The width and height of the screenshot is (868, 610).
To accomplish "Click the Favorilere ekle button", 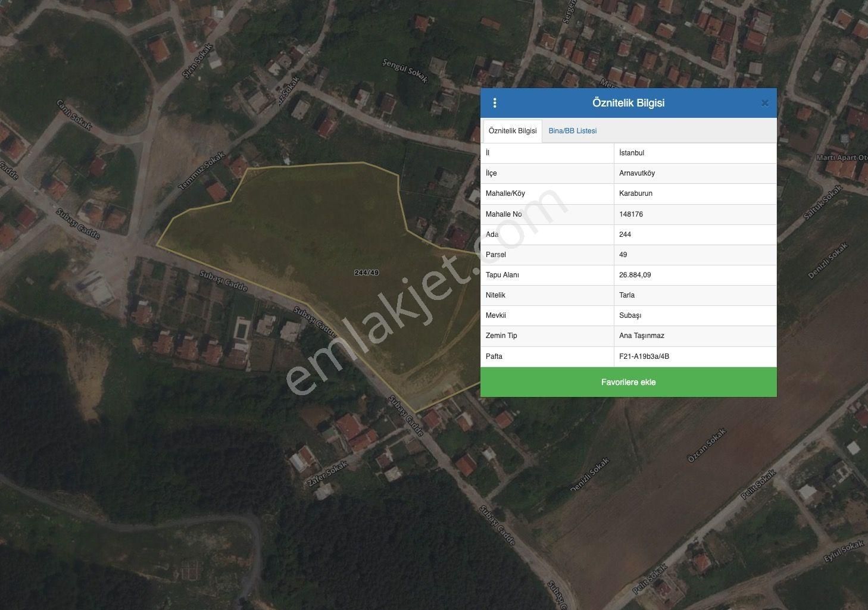I will coord(629,381).
